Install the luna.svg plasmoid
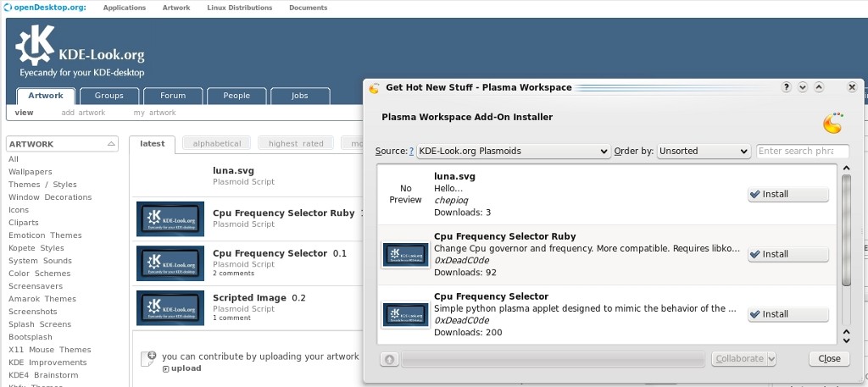Image resolution: width=868 pixels, height=387 pixels. coord(787,195)
